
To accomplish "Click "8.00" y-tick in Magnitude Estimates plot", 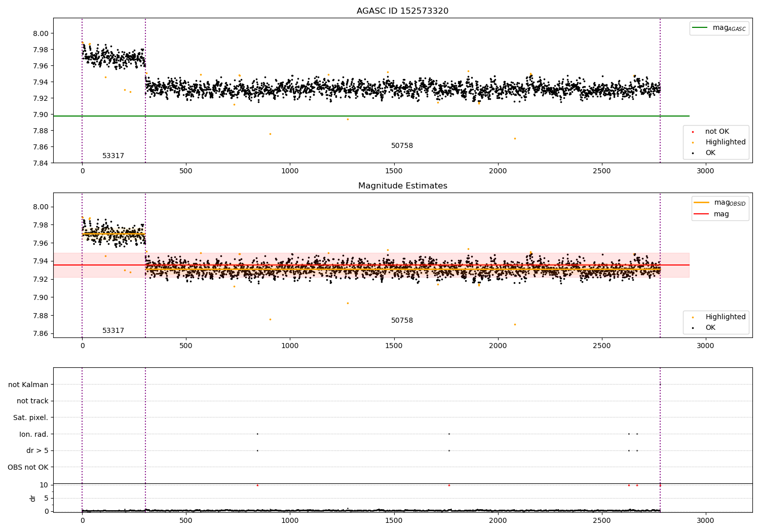I will 41,207.
